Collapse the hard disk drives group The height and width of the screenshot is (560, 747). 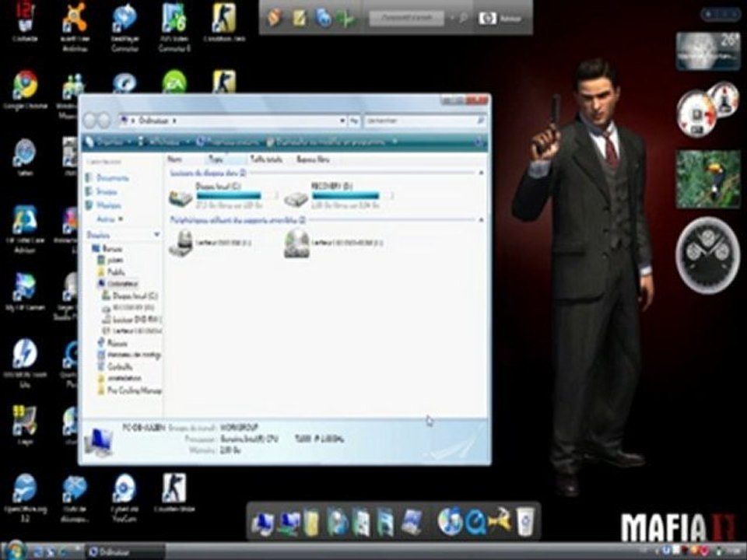[481, 173]
